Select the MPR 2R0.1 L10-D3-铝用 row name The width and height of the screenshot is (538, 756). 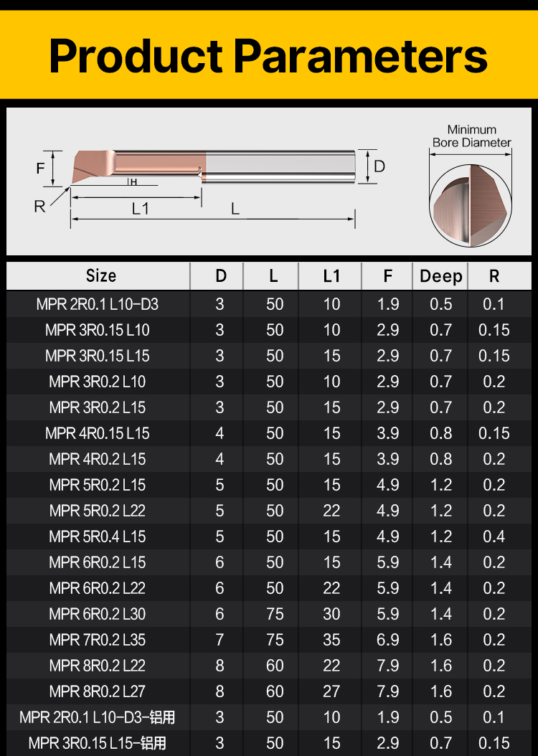pos(98,717)
